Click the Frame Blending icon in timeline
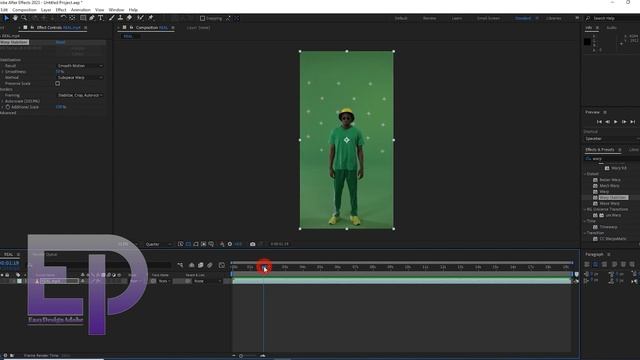 point(200,265)
